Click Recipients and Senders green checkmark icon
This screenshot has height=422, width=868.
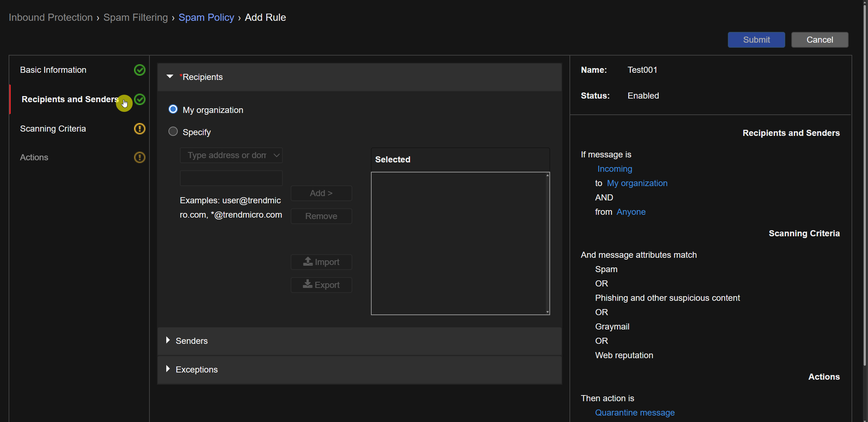point(139,99)
